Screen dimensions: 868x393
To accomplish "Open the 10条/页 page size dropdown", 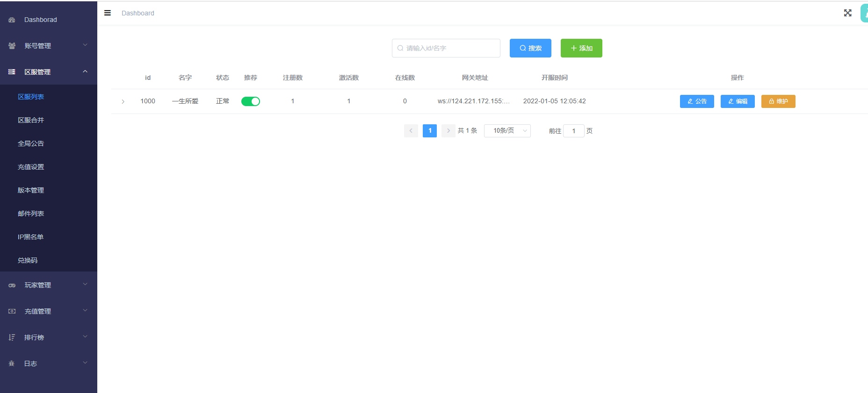I will click(x=507, y=131).
